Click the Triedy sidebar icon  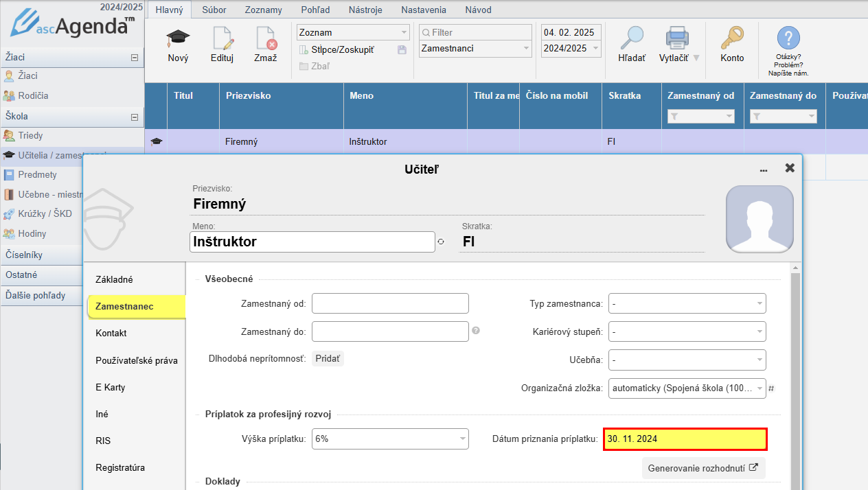coord(9,136)
